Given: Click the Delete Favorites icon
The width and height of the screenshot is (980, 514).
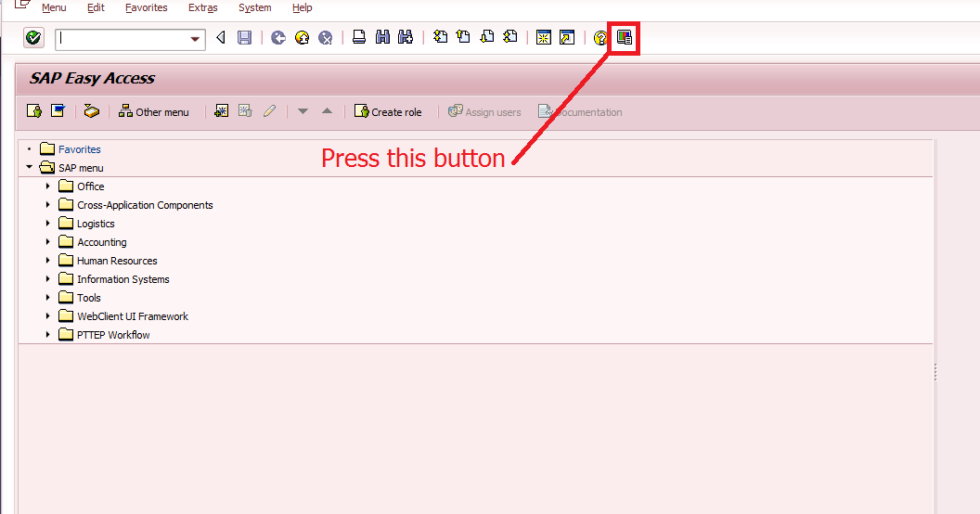Looking at the screenshot, I should pos(245,111).
